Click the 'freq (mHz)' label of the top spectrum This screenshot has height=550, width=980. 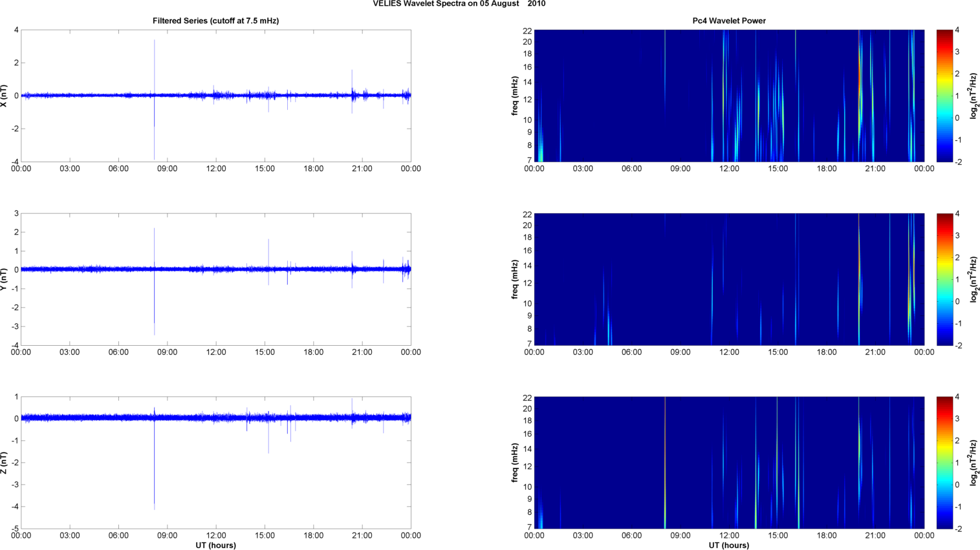tap(515, 96)
